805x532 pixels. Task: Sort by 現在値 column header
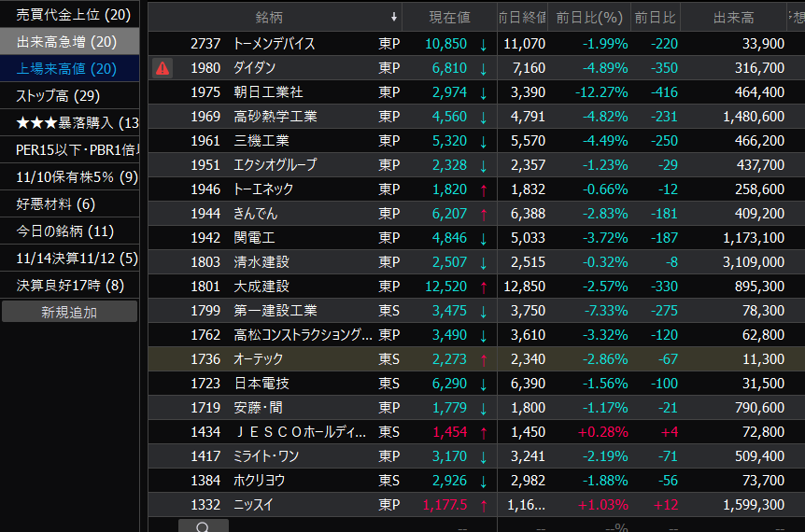click(449, 18)
